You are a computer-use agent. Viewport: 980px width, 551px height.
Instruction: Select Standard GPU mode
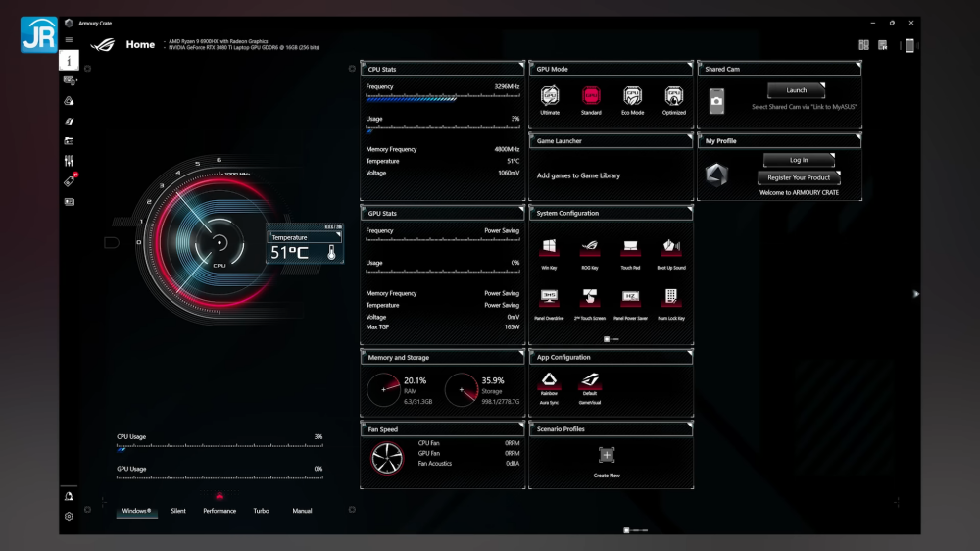pos(591,101)
